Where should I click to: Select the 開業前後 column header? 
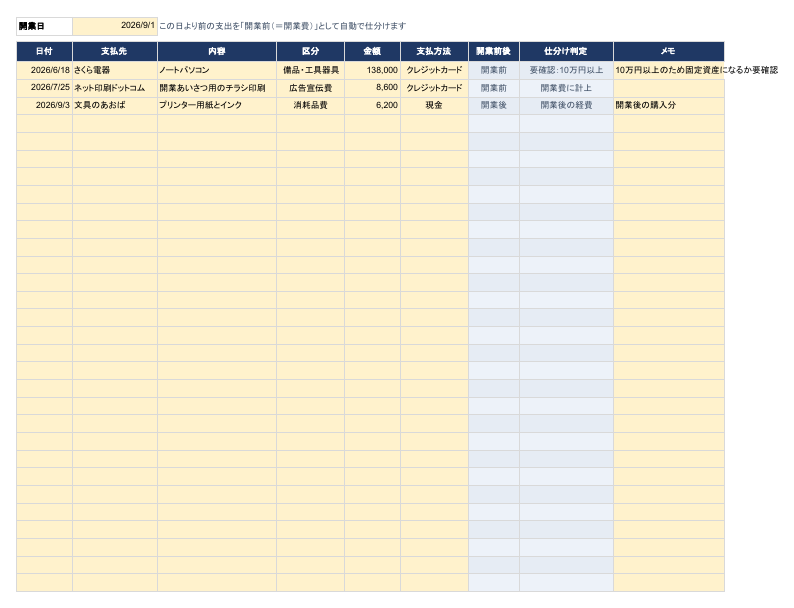click(494, 52)
